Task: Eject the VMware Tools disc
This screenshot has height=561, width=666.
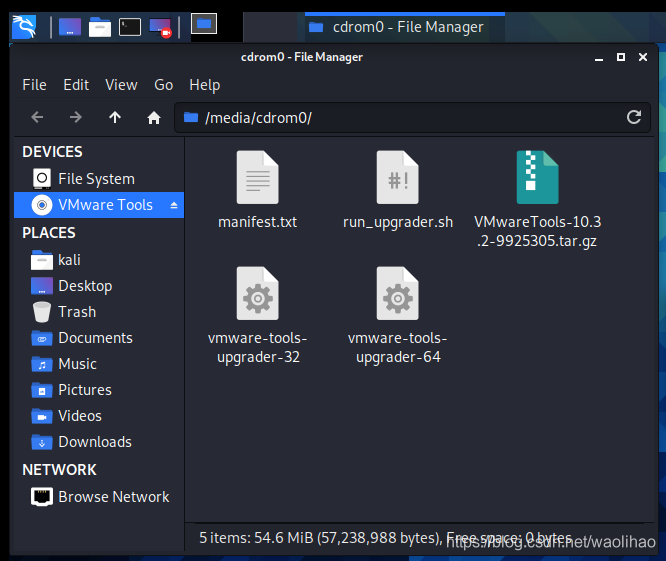Action: pos(174,206)
